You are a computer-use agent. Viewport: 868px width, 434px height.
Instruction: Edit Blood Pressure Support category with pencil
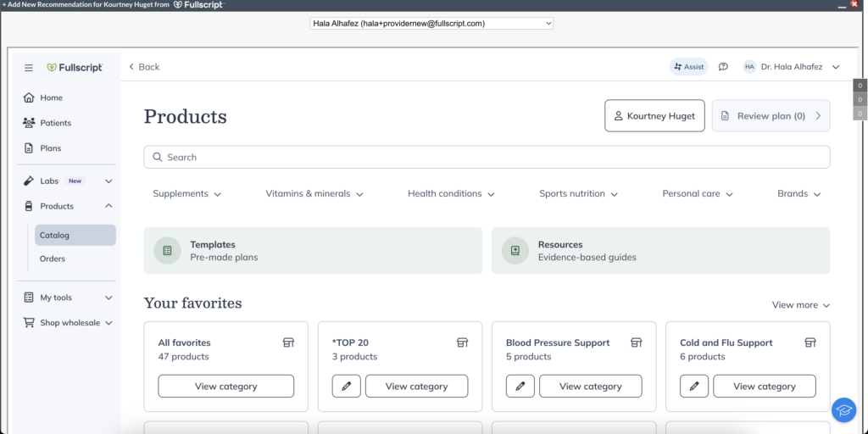click(520, 387)
